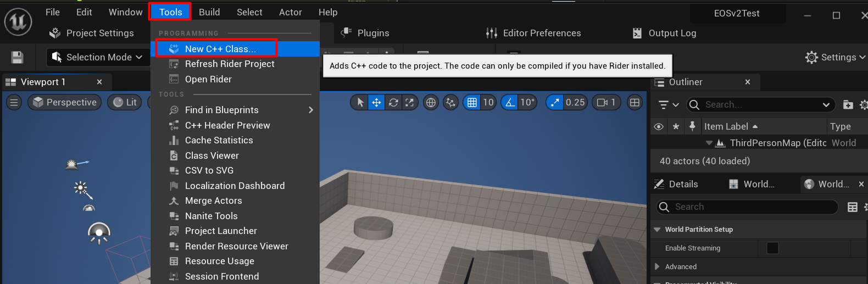Click the surface snapping icon

pos(450,102)
